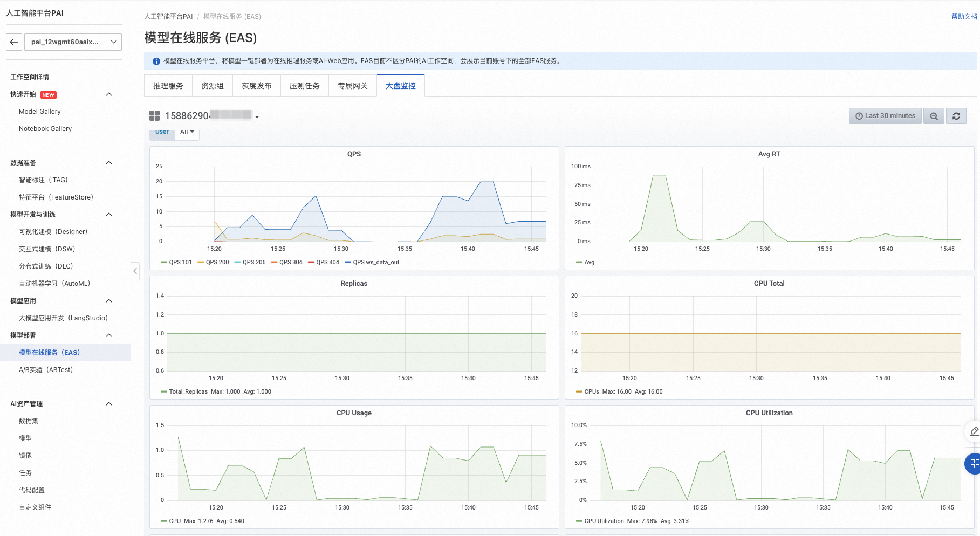Click the 人工智能平台PAI breadcrumb link
980x536 pixels.
point(168,17)
